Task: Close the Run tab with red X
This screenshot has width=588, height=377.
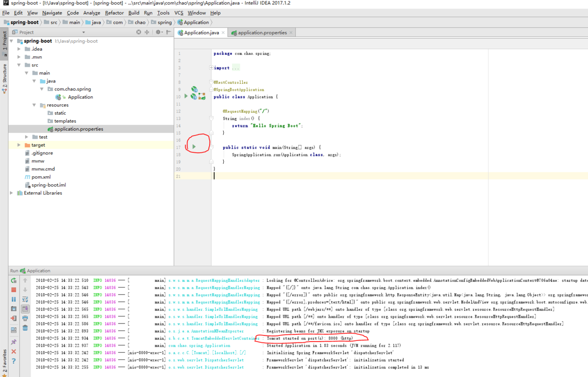Action: click(x=14, y=351)
